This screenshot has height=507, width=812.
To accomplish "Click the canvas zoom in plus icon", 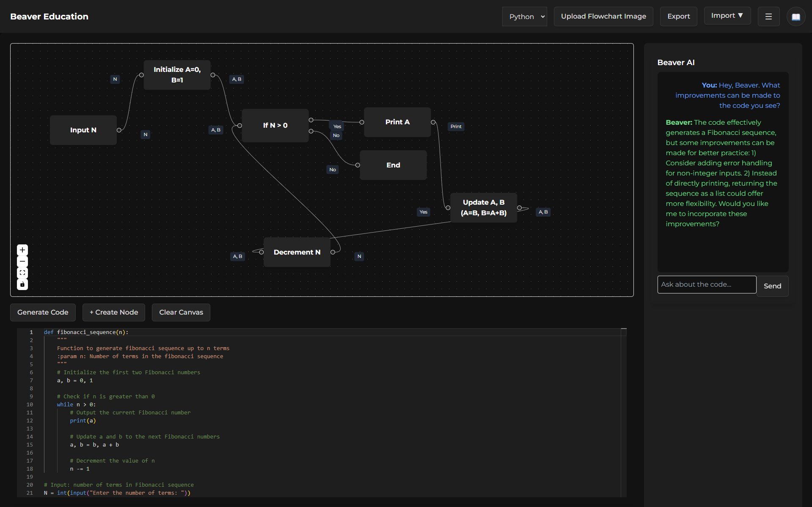I will (x=22, y=250).
